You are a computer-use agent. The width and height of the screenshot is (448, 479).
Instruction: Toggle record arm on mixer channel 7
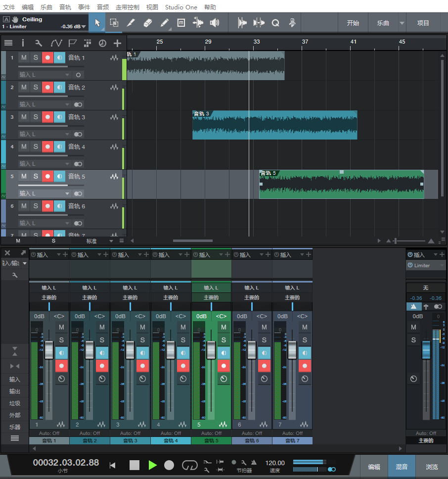click(305, 366)
